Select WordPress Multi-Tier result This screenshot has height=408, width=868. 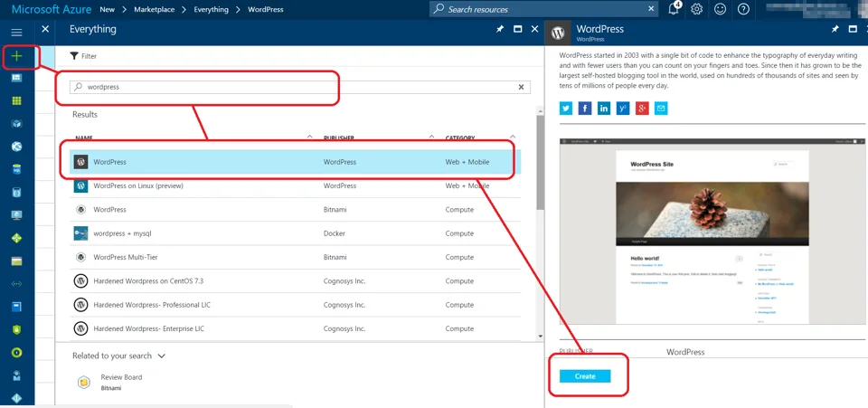pyautogui.click(x=295, y=258)
